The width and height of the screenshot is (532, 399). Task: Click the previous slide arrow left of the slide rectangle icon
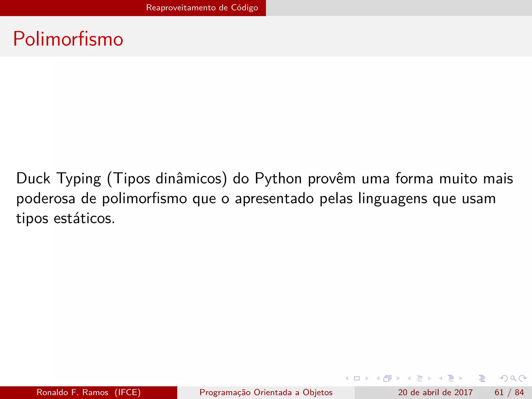pos(347,378)
